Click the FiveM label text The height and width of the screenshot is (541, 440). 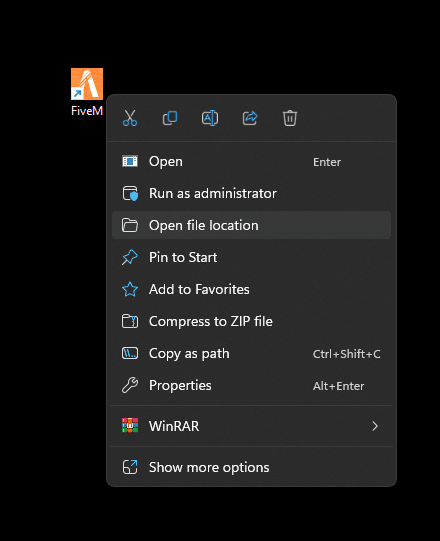point(87,111)
